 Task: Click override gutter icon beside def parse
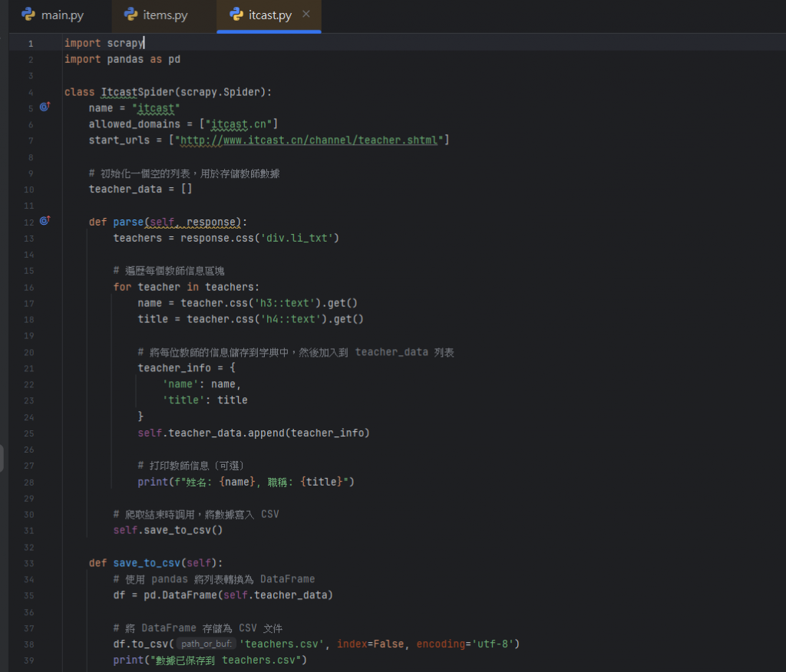pyautogui.click(x=45, y=220)
